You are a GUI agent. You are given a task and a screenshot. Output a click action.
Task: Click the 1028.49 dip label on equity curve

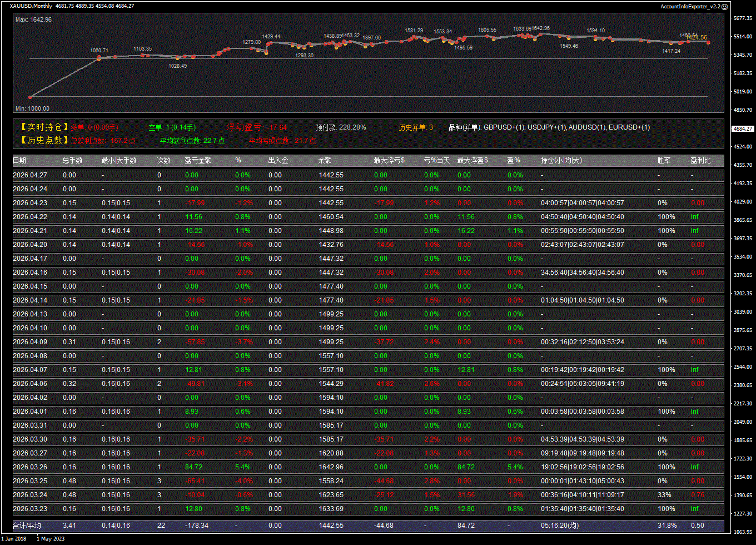click(x=177, y=66)
